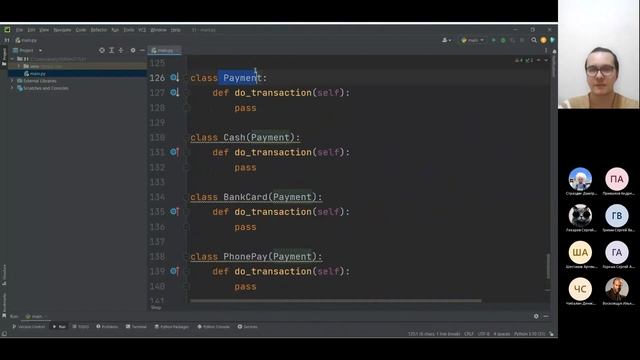Click the class PhonePay(Payment) line
The width and height of the screenshot is (640, 360).
click(256, 257)
